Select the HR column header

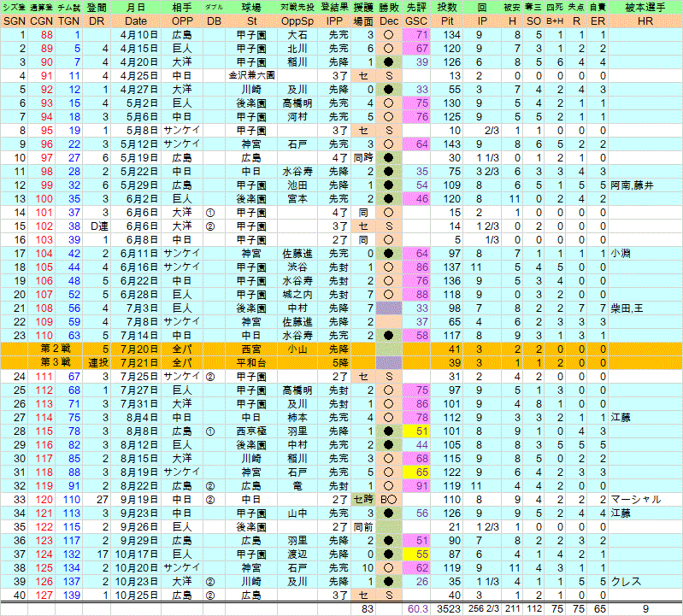click(x=645, y=21)
